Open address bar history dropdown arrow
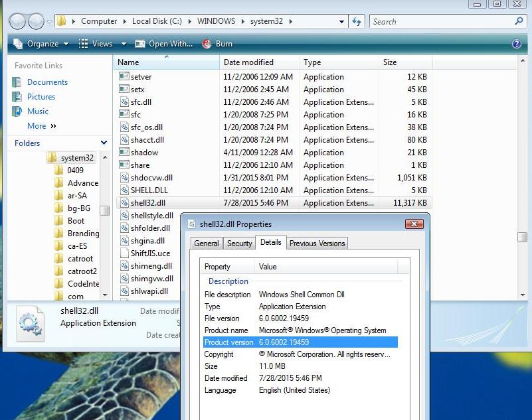 341,22
